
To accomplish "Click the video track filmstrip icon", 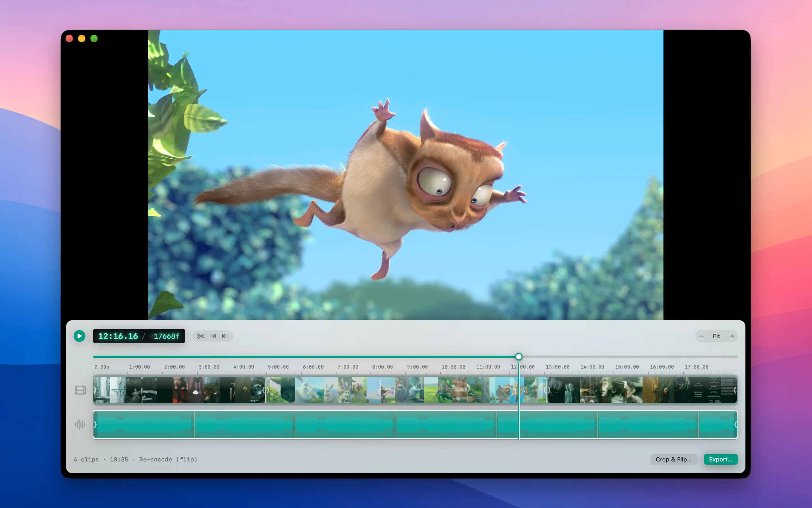I will (80, 390).
